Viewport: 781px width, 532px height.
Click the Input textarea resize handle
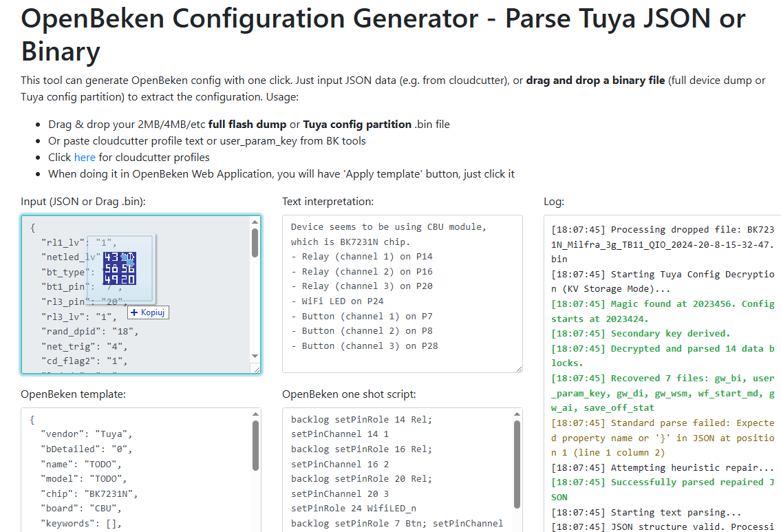pyautogui.click(x=257, y=369)
